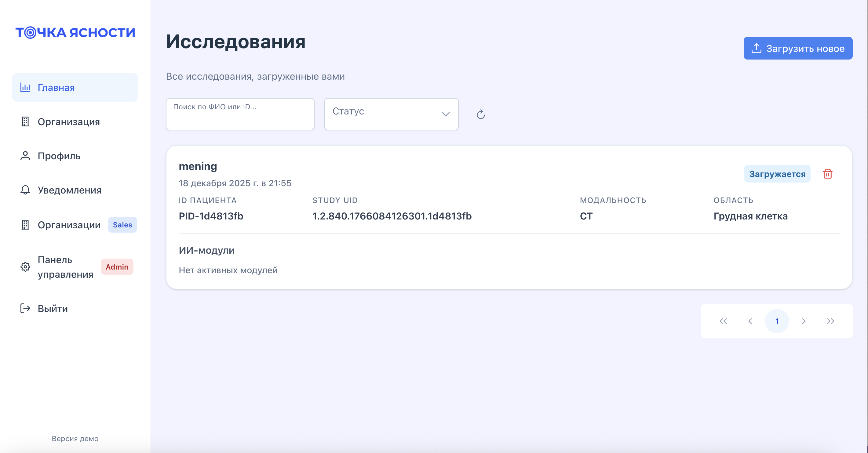The height and width of the screenshot is (453, 868).
Task: Click the Выйти logout arrow icon
Action: tap(25, 309)
